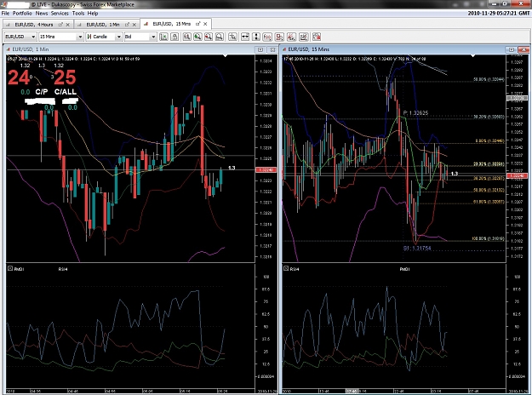Open the Services menu

[x=60, y=14]
